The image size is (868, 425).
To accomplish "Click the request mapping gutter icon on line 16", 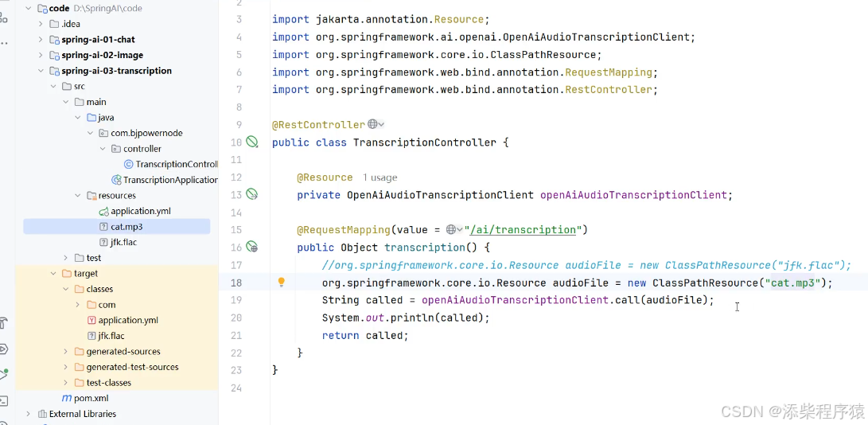I will tap(252, 248).
